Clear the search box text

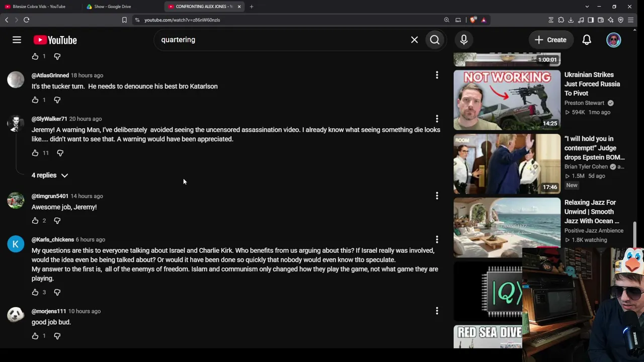click(x=414, y=40)
